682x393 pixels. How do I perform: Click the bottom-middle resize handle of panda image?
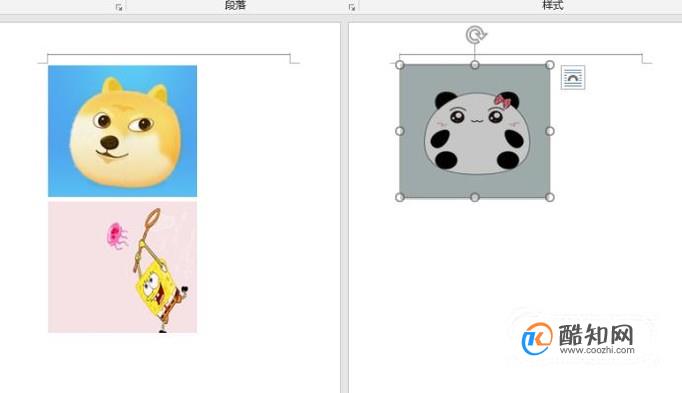pos(475,197)
